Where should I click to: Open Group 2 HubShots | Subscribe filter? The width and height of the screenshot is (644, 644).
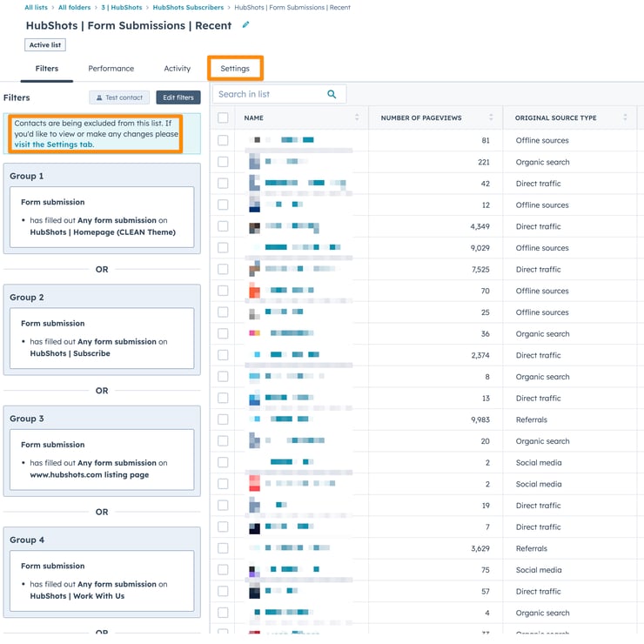pyautogui.click(x=102, y=338)
